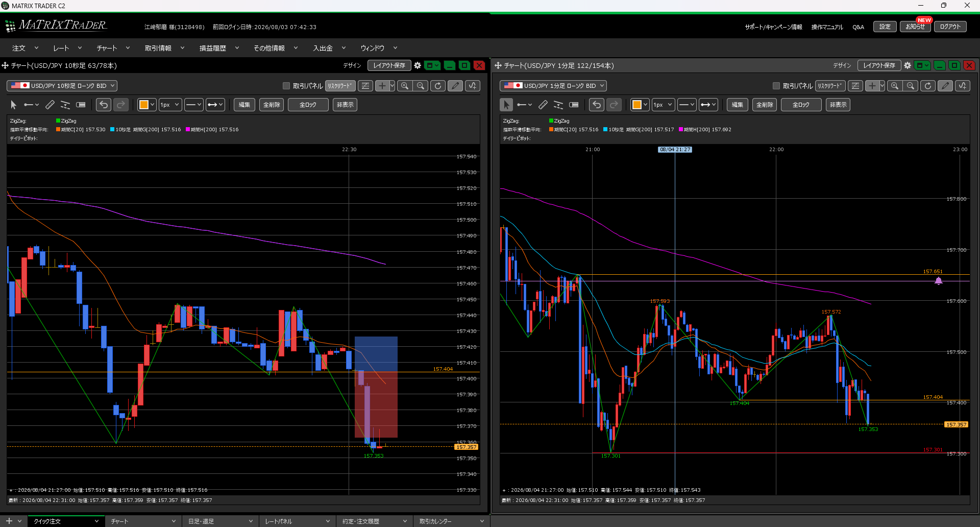Open orange line color swatch in 10秒足 chart
This screenshot has width=980, height=527.
144,105
